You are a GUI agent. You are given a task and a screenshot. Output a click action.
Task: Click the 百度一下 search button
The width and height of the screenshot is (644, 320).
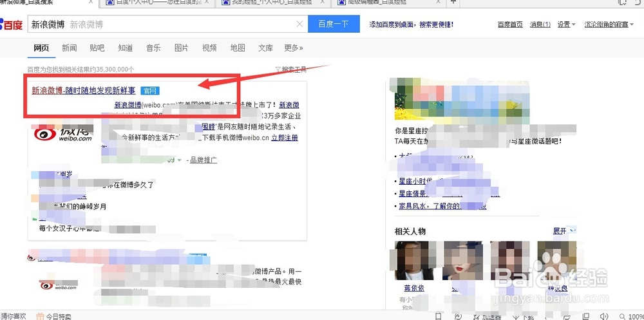click(x=334, y=24)
